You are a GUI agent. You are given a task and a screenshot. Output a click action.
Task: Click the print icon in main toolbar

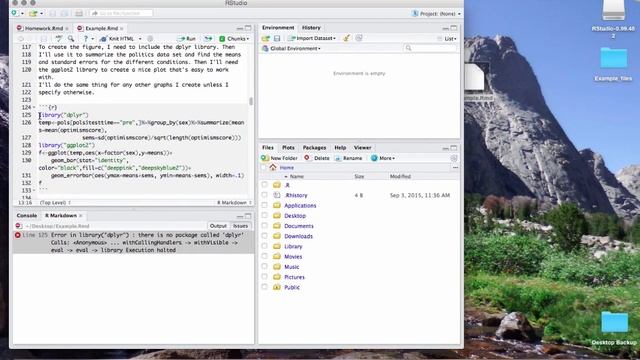click(x=79, y=13)
